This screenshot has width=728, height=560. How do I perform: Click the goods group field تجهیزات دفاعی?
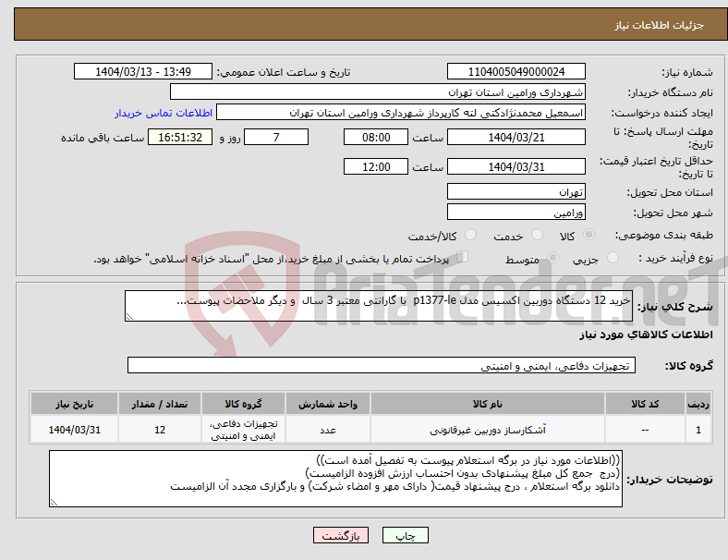coord(382,365)
